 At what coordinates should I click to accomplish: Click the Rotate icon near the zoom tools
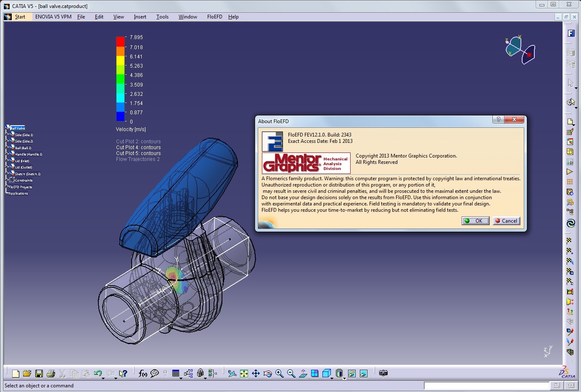click(268, 373)
